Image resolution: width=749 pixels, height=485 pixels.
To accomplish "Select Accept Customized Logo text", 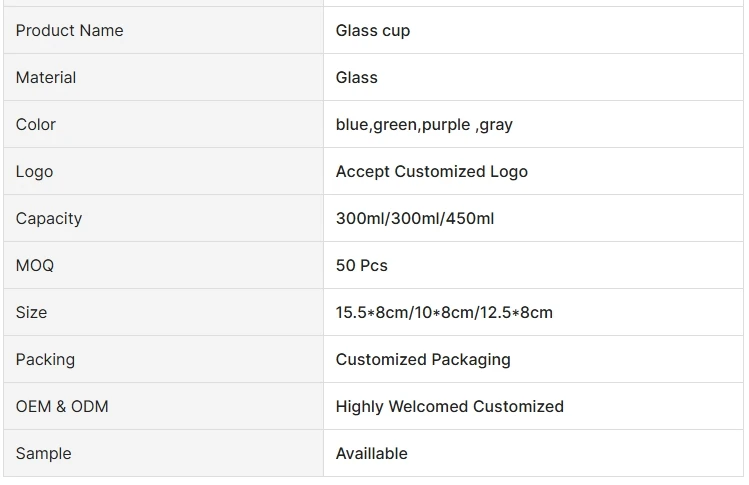I will click(431, 172).
